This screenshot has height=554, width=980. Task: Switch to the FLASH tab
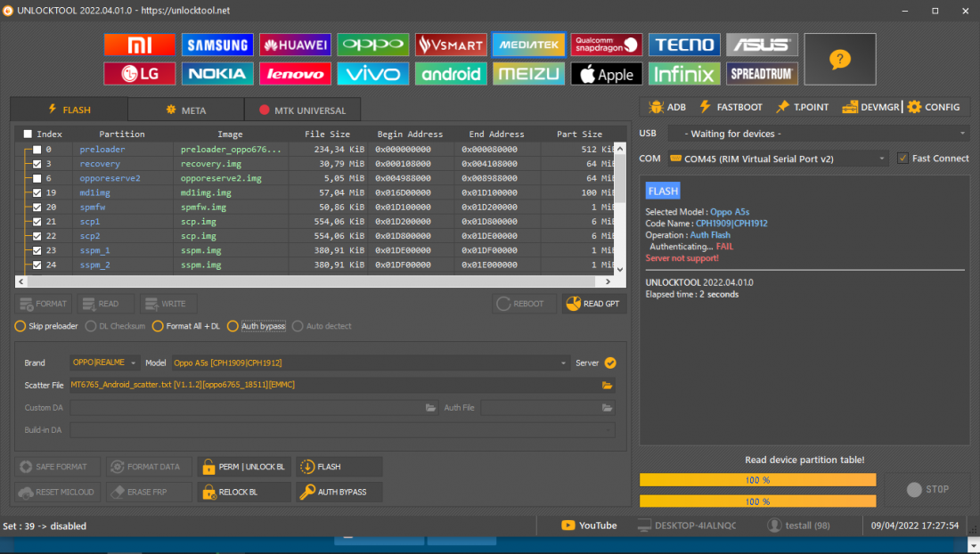pos(69,110)
